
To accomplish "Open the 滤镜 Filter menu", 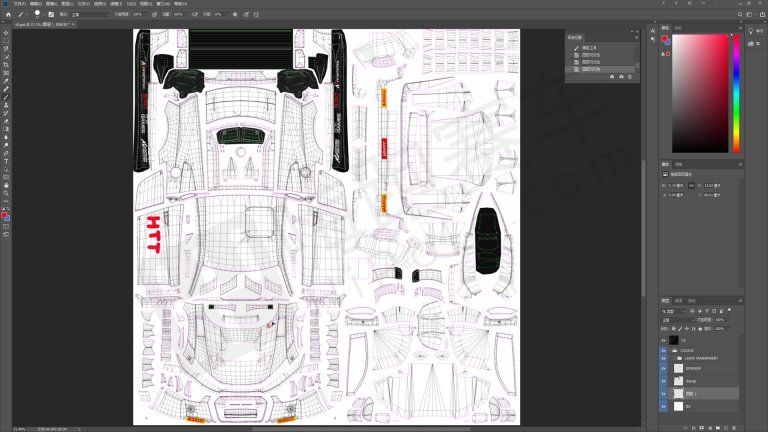I will pos(116,3).
